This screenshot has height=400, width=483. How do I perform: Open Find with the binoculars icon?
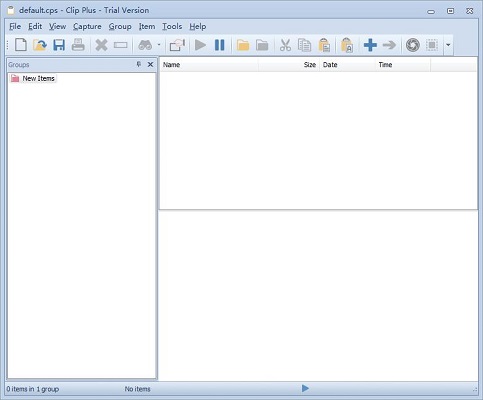click(145, 45)
